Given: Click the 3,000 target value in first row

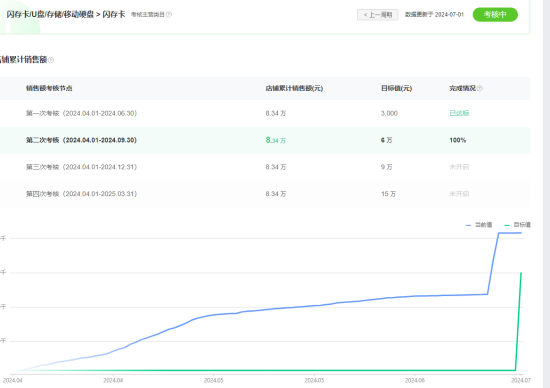Looking at the screenshot, I should coord(389,113).
